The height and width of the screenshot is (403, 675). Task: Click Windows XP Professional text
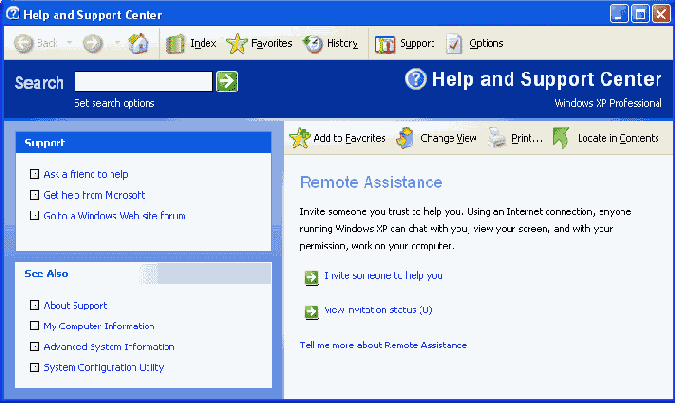point(608,103)
